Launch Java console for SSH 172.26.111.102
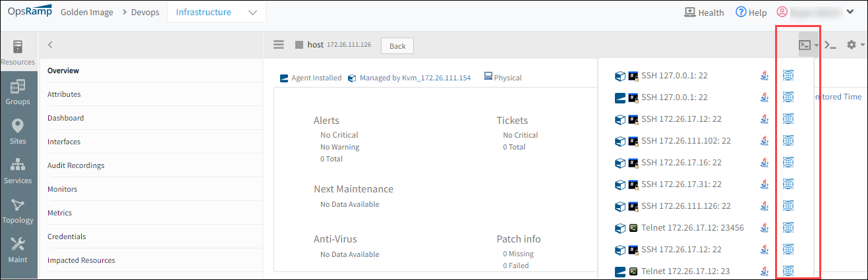This screenshot has width=868, height=280. [765, 140]
